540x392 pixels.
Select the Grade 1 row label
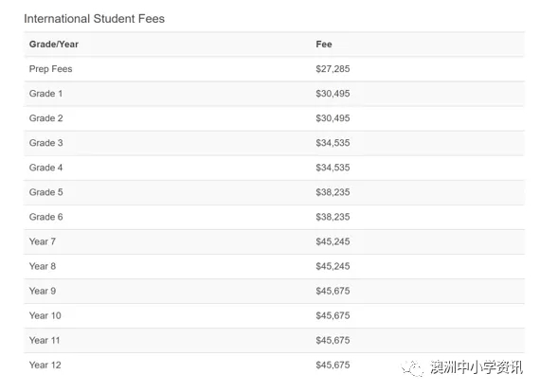pos(45,94)
